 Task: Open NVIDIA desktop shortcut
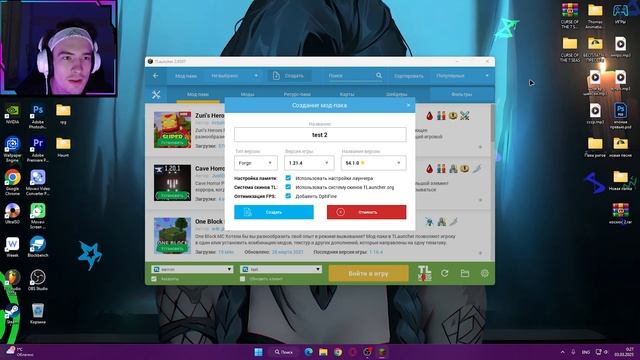tap(12, 114)
